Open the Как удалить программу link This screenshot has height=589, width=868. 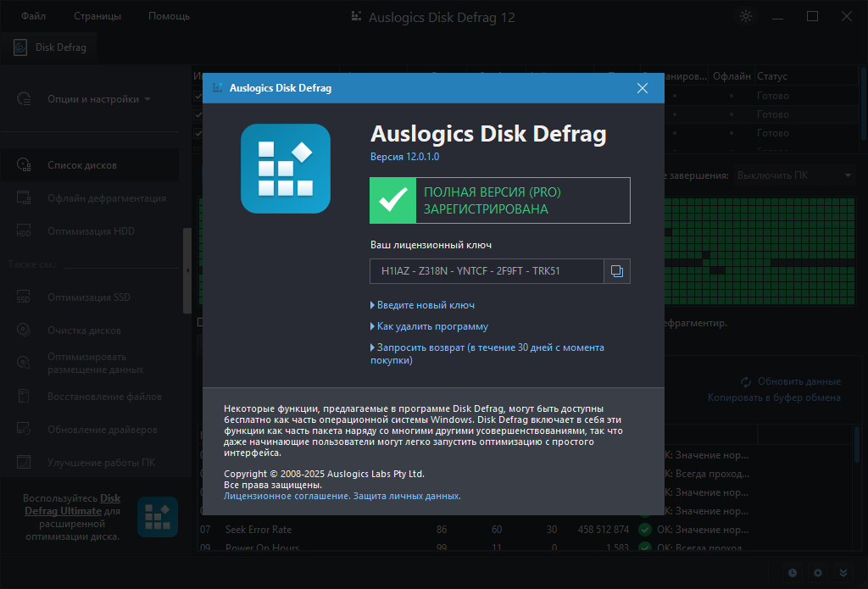pyautogui.click(x=432, y=326)
